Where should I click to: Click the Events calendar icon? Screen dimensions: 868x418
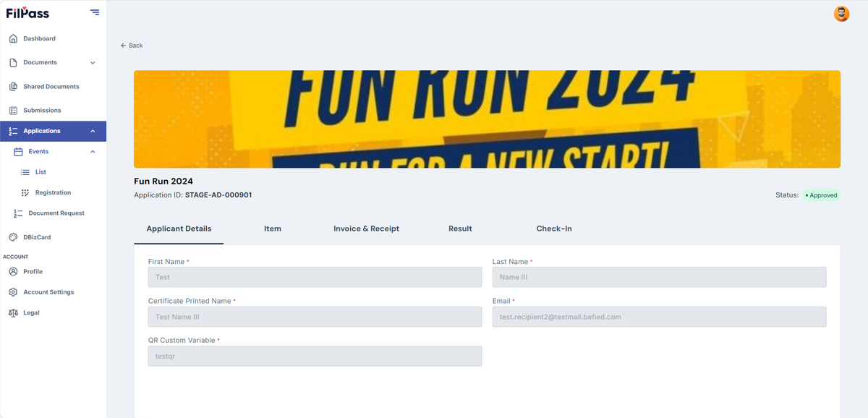point(19,152)
